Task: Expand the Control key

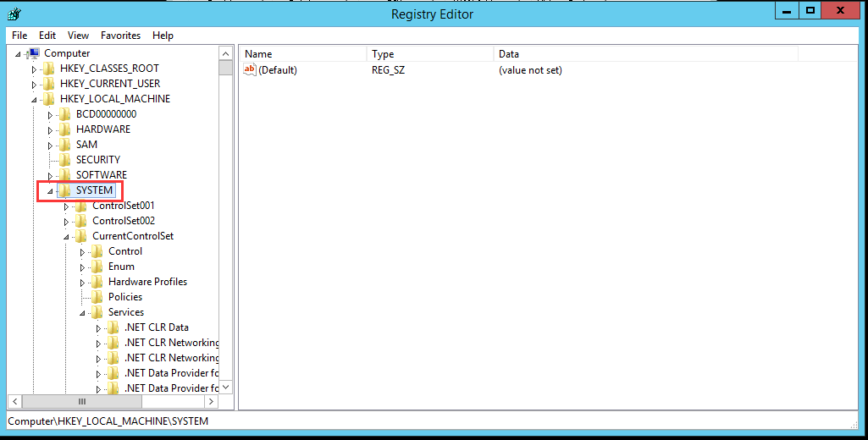Action: click(x=82, y=252)
